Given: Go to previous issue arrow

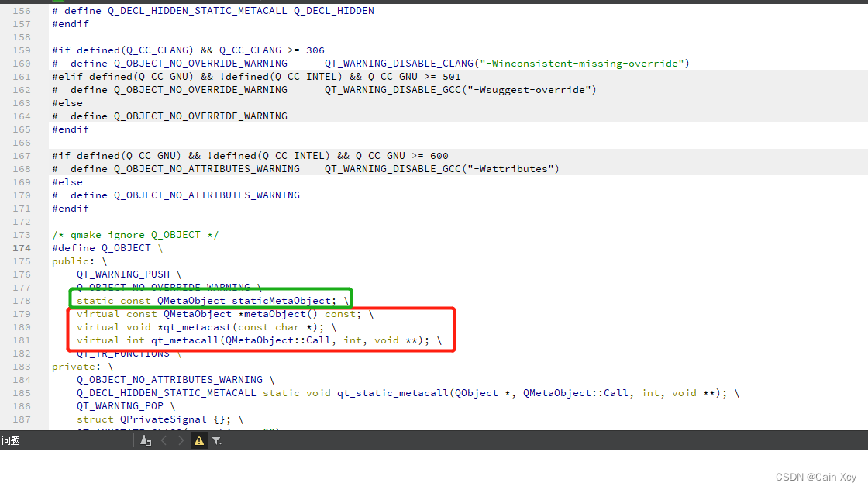Looking at the screenshot, I should tap(164, 440).
